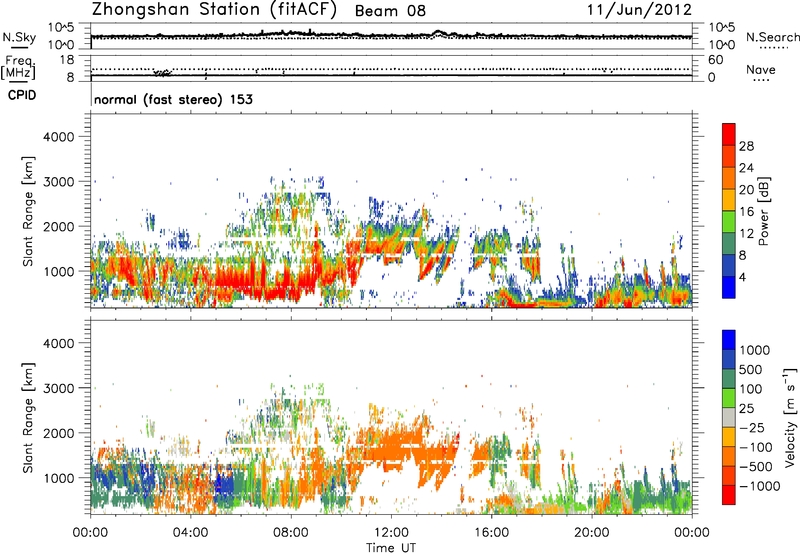Click the "Beam 08" label
Viewport: 800px width, 554px height.
tap(390, 11)
